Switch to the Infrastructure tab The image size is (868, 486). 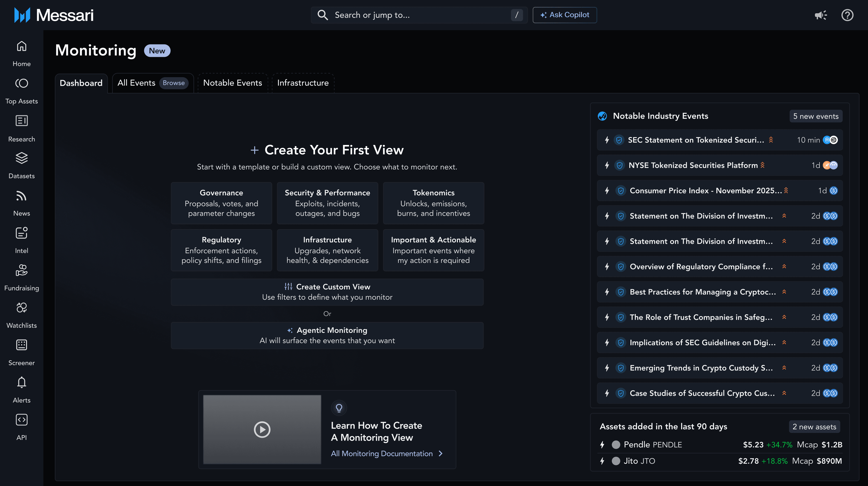point(303,83)
